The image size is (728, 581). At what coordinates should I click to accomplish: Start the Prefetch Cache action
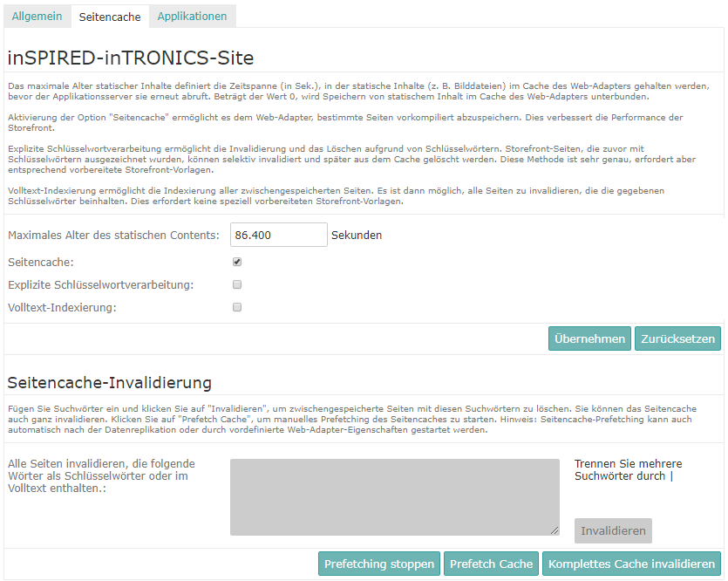(x=491, y=564)
